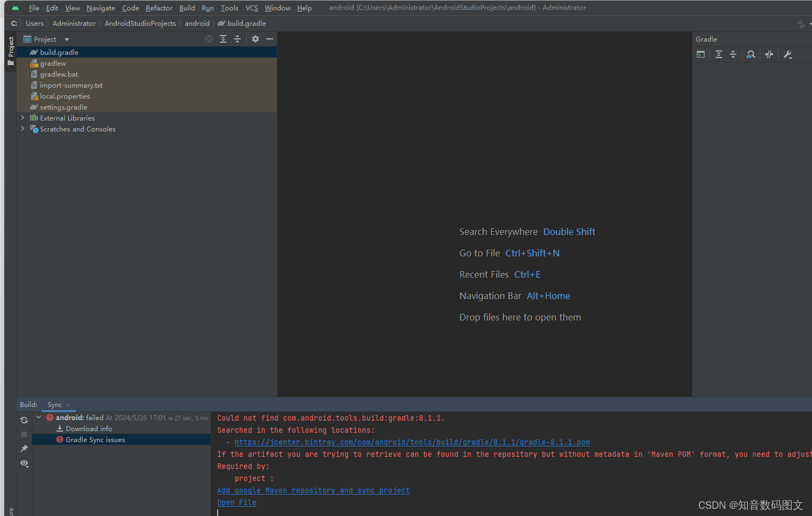The height and width of the screenshot is (516, 812).
Task: Click the Android Studio logo icon
Action: coord(15,8)
